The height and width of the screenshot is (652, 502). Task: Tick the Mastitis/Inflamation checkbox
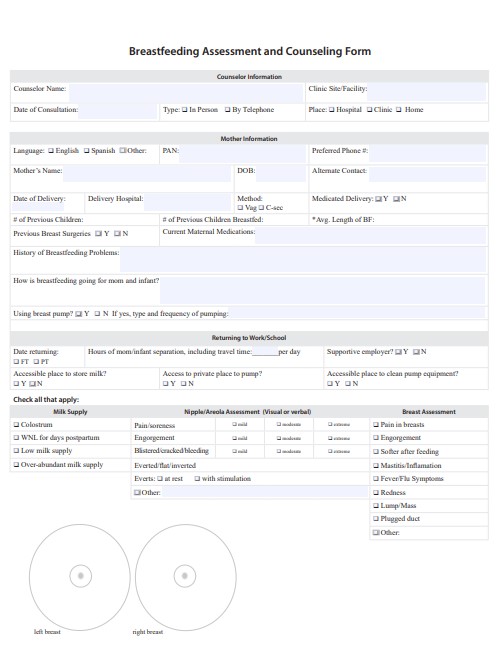[x=376, y=466]
